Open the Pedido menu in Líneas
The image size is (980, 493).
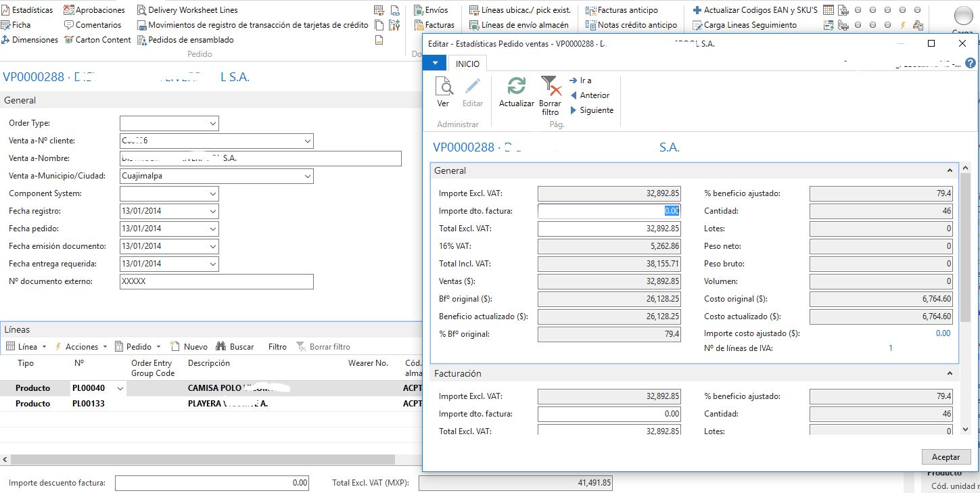tap(138, 346)
